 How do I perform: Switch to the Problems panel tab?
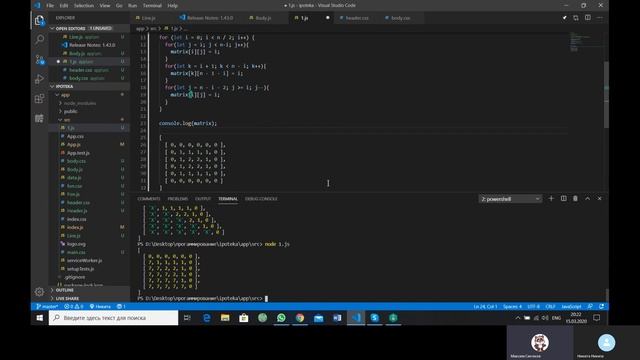coord(178,199)
